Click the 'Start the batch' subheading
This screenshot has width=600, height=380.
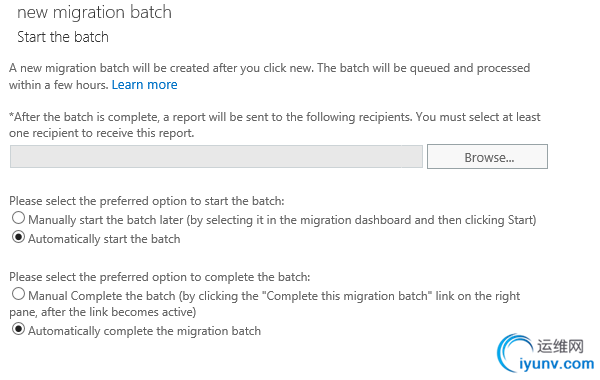click(x=63, y=37)
